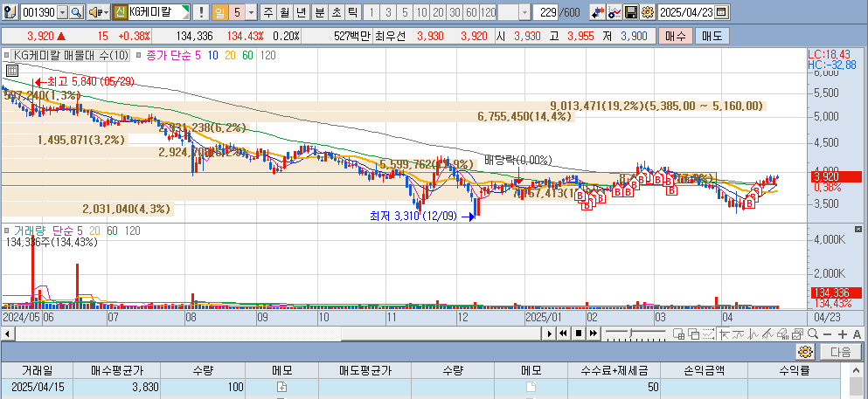Click the A text tool icon
868x399 pixels.
pos(857,334)
